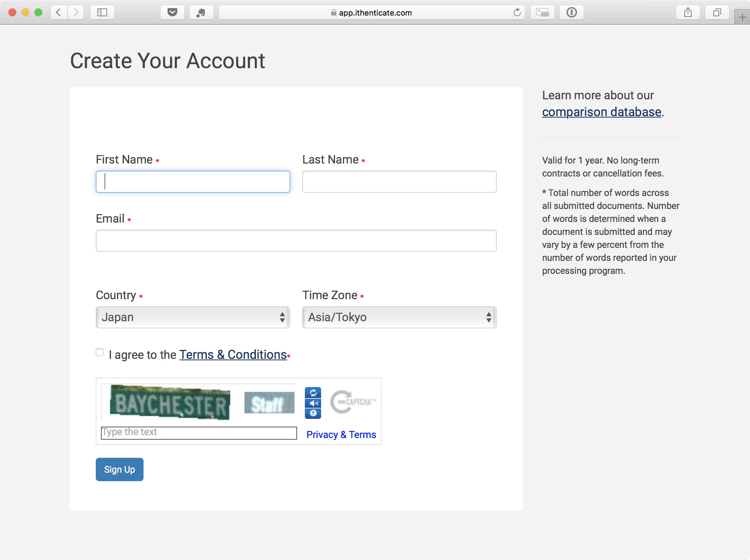Open the Country dropdown showing Japan
750x560 pixels.
pos(193,317)
